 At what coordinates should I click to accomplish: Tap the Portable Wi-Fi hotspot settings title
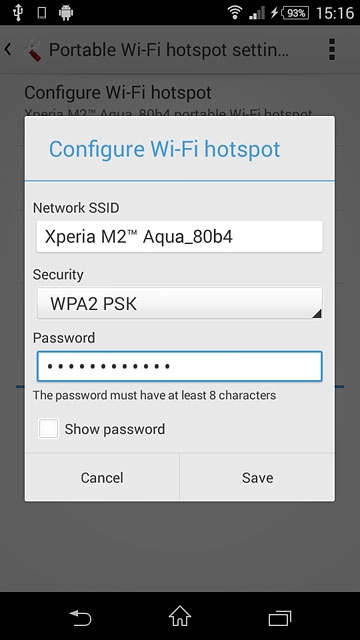coord(169,50)
